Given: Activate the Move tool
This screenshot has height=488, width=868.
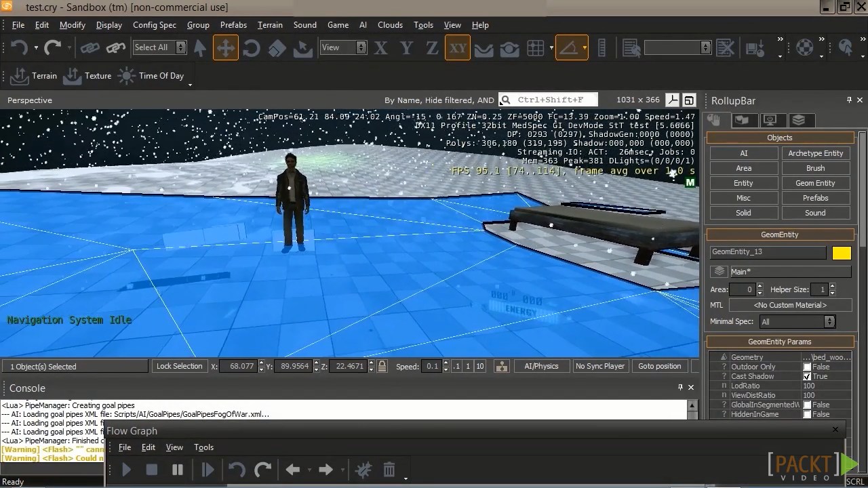Looking at the screenshot, I should click(x=225, y=47).
